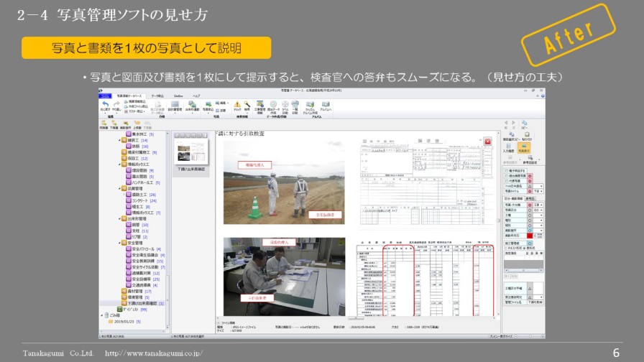
Task: Click the red 撮影年月日 color field
Action: tap(530, 235)
